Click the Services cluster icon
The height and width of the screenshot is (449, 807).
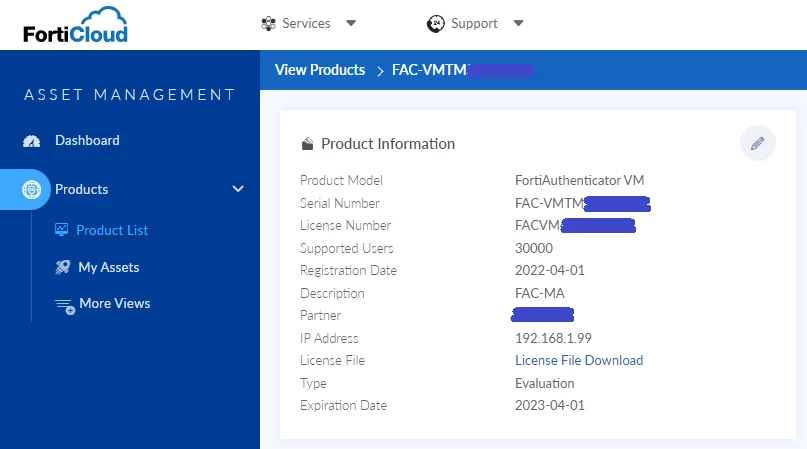[x=268, y=24]
